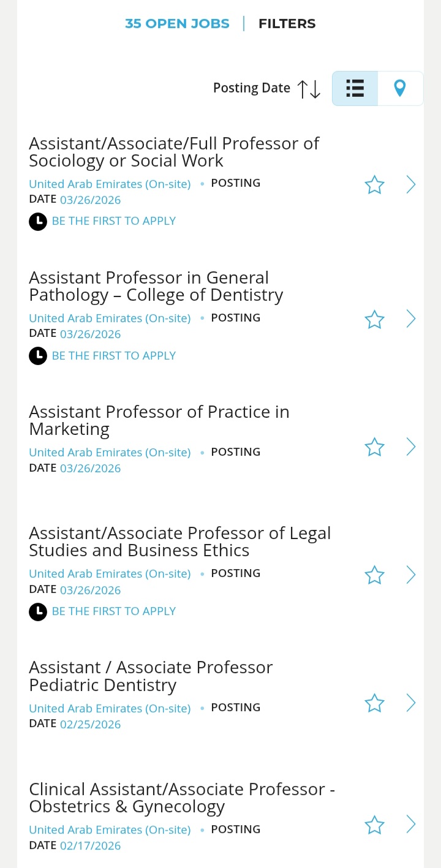Image resolution: width=441 pixels, height=868 pixels.
Task: Open Assistant / Associate Professor Pediatric Dentistry title
Action: (x=151, y=676)
